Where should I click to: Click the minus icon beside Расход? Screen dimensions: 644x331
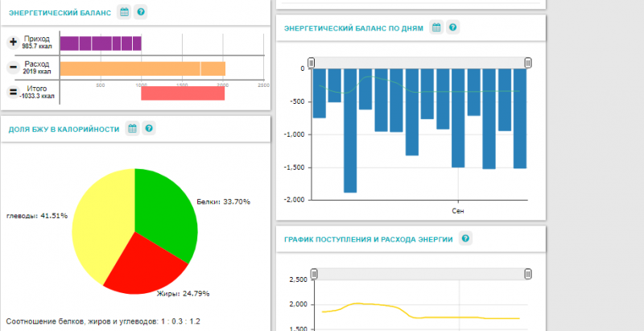tap(13, 68)
